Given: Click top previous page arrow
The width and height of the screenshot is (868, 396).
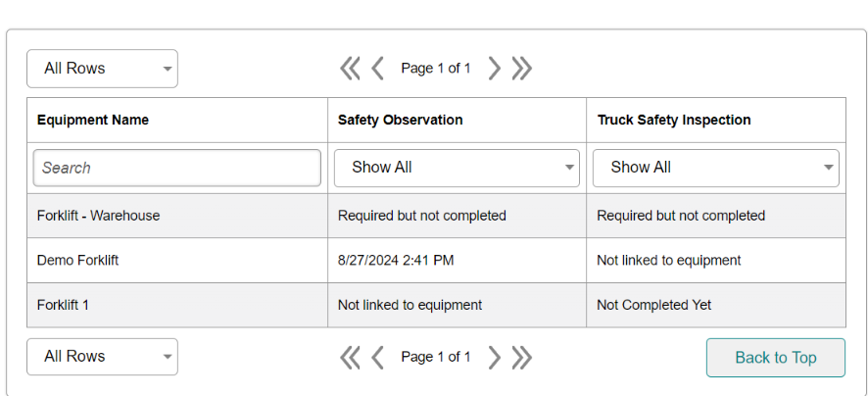Looking at the screenshot, I should click(377, 69).
